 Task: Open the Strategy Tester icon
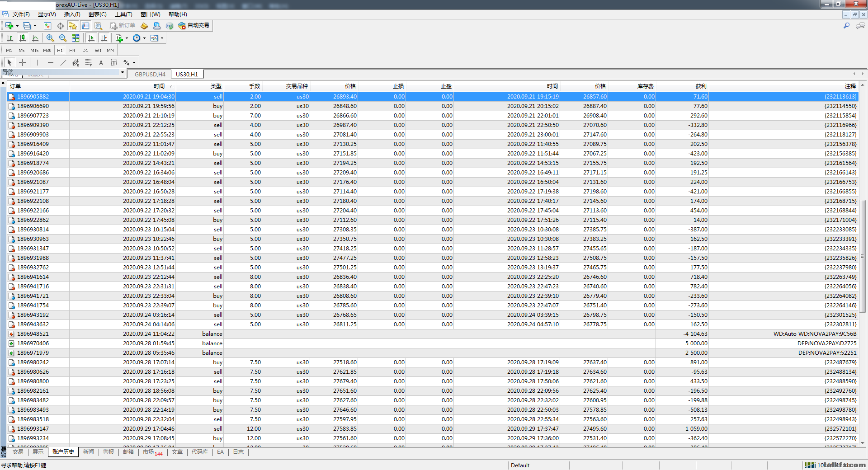98,26
